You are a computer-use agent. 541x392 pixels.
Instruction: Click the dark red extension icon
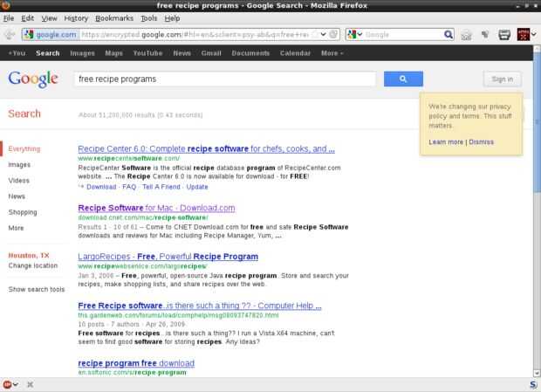point(523,35)
